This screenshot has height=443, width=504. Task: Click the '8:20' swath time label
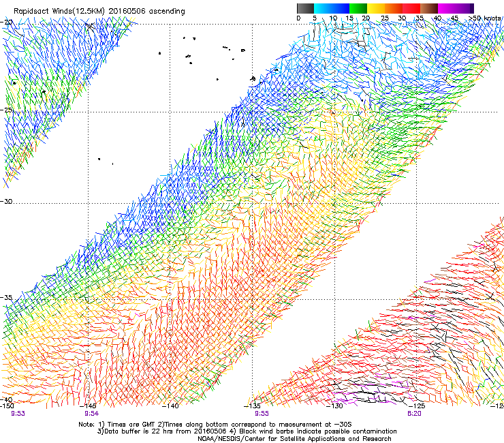pyautogui.click(x=414, y=414)
